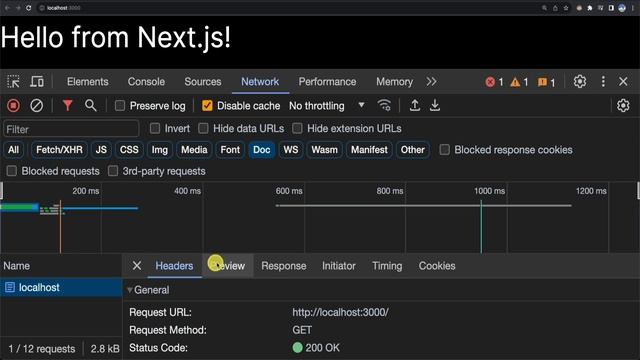Close the DevTools panel
Image resolution: width=640 pixels, height=360 pixels.
tap(623, 82)
